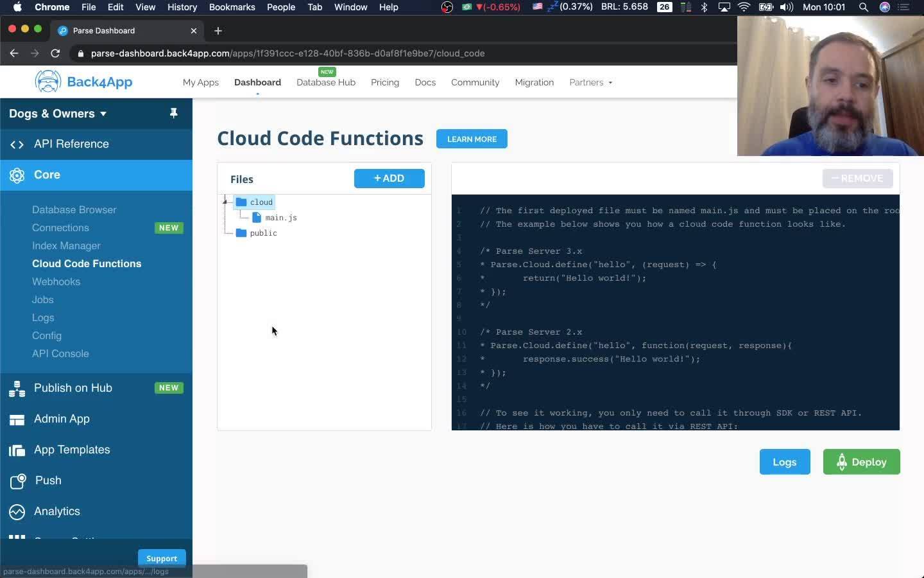Select the cloud folder in tree

tap(261, 202)
